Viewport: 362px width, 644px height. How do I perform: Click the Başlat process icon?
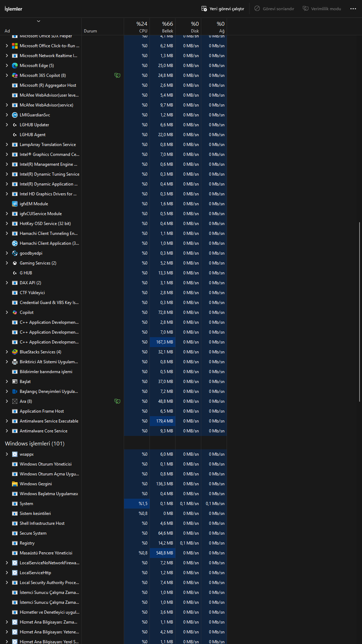coord(15,382)
